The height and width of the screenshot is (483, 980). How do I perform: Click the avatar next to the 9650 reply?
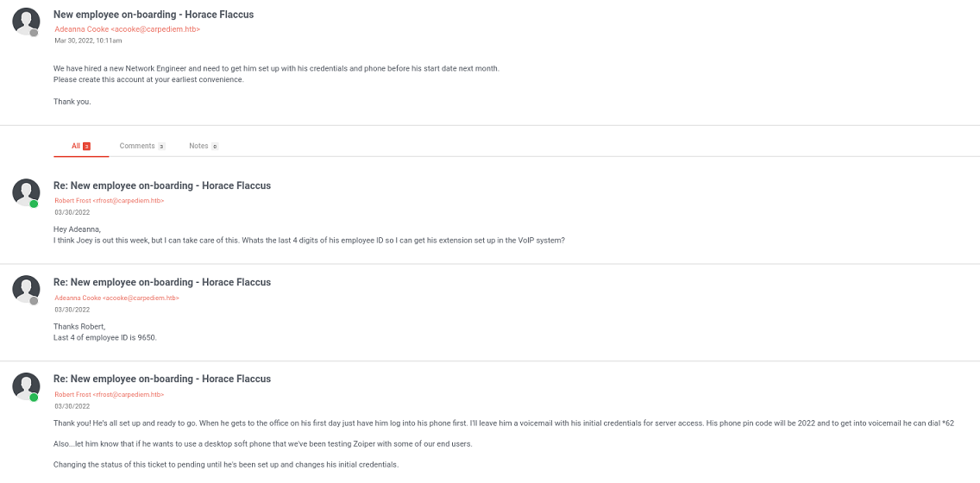point(26,288)
